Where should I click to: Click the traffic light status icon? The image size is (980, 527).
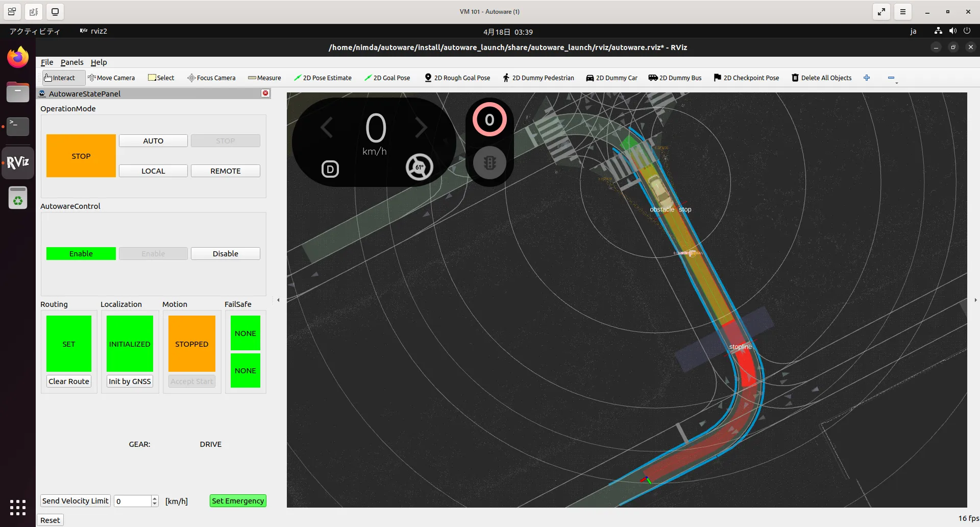[489, 163]
